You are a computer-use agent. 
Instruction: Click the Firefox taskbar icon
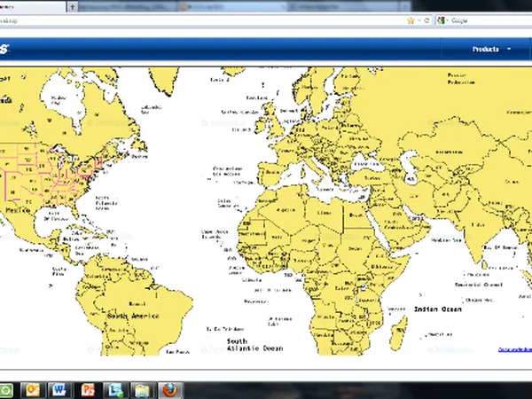click(x=170, y=390)
